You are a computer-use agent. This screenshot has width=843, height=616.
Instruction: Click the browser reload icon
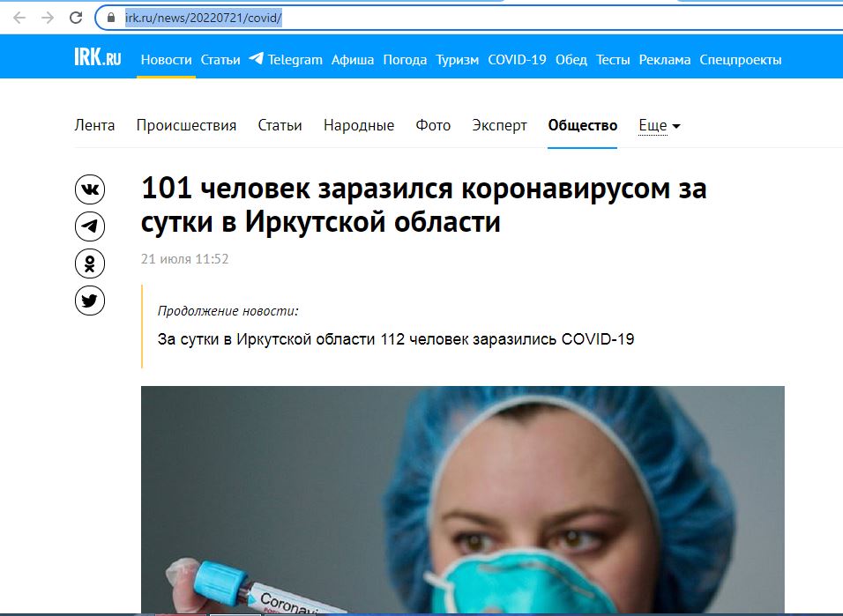[76, 18]
